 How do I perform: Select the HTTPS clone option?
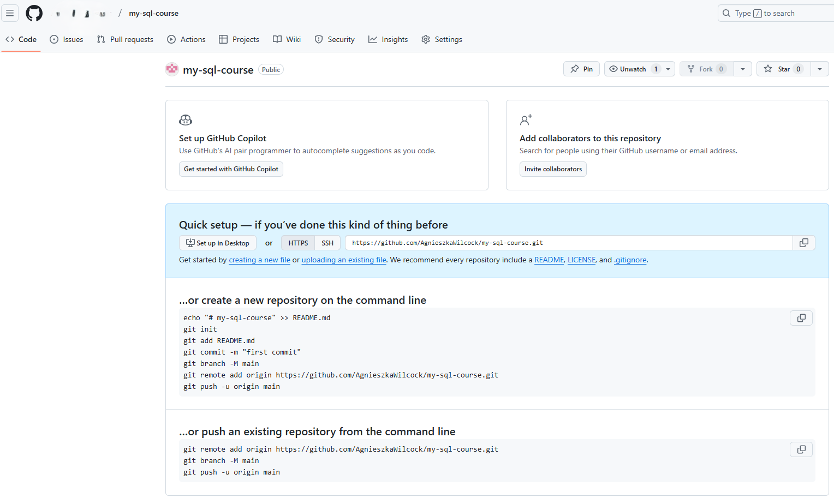point(298,243)
